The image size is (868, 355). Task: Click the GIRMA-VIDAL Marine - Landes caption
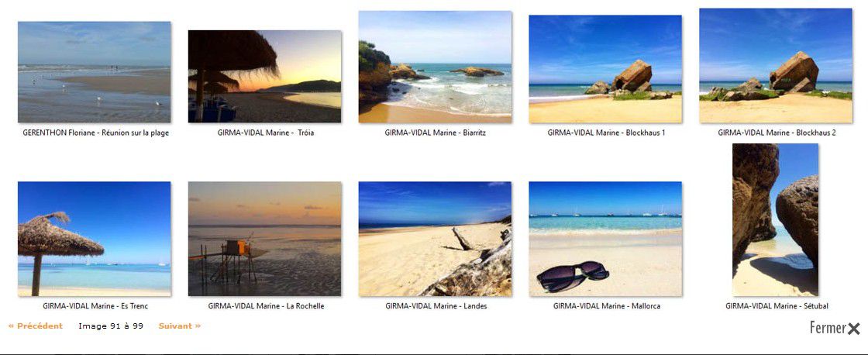tap(436, 305)
